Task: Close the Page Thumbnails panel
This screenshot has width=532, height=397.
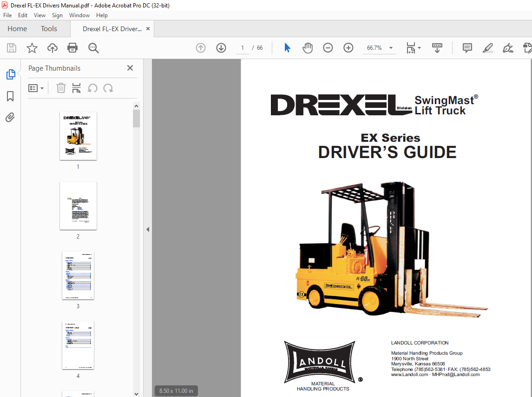Action: tap(130, 68)
